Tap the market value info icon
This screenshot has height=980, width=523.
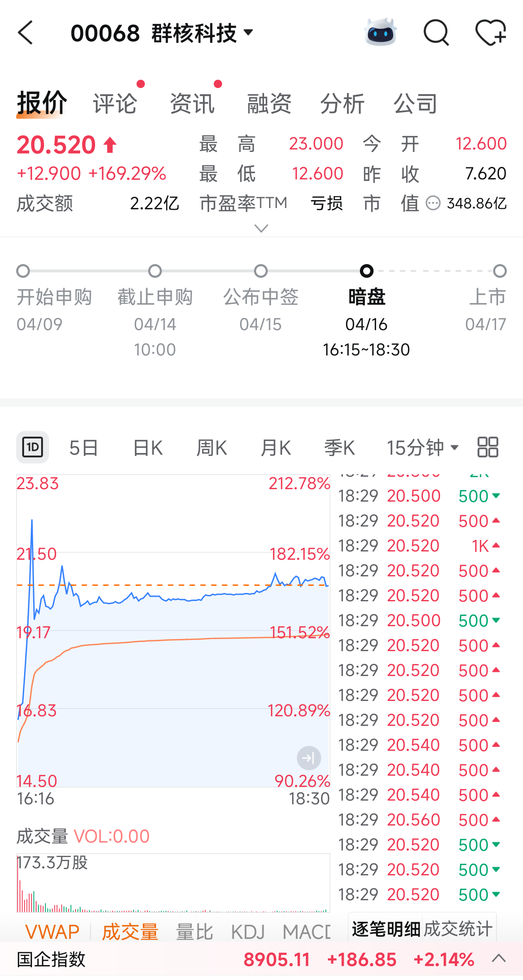point(433,203)
